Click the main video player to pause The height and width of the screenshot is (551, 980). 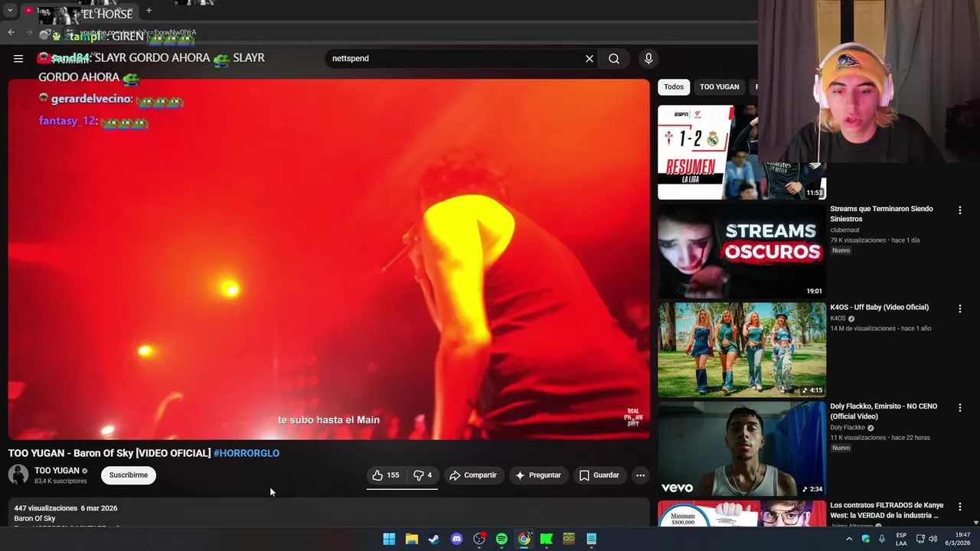pyautogui.click(x=328, y=259)
